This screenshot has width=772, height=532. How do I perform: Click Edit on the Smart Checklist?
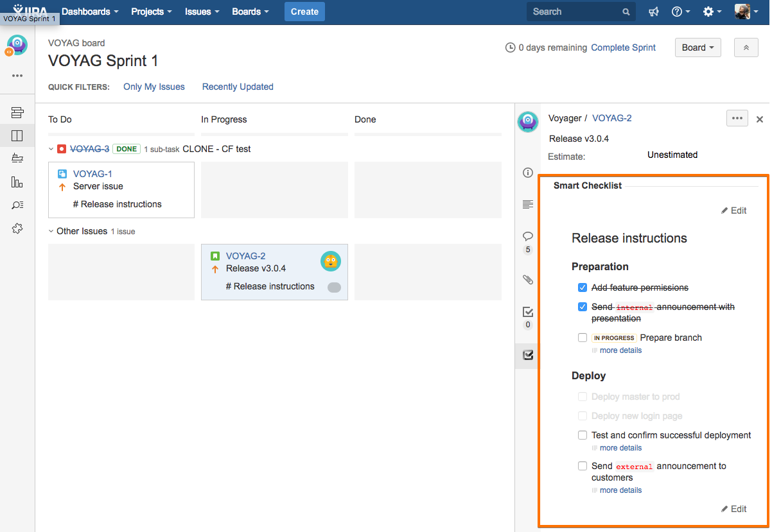pos(733,210)
